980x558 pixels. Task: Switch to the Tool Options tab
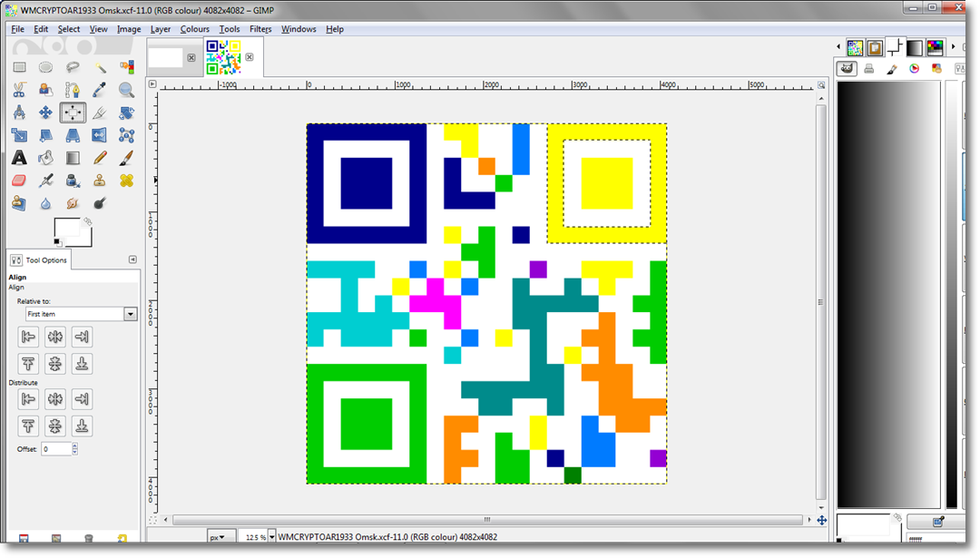tap(39, 259)
